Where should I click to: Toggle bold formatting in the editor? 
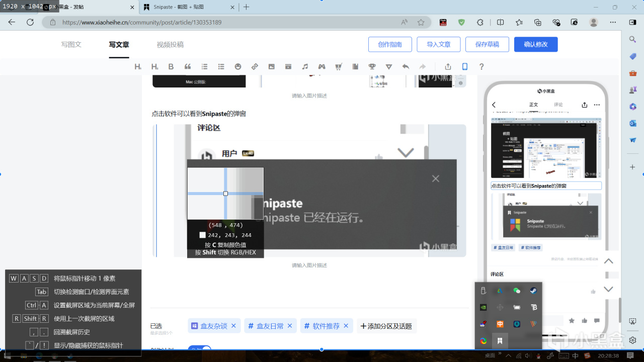(x=171, y=66)
